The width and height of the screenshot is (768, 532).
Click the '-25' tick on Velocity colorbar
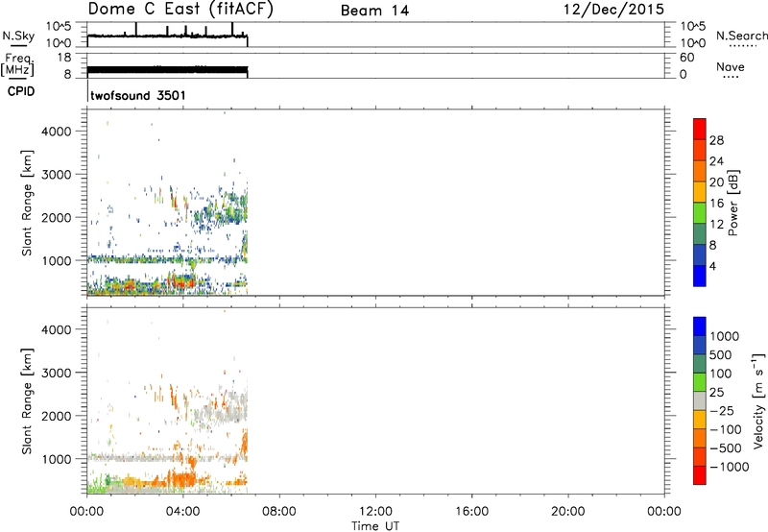(722, 410)
